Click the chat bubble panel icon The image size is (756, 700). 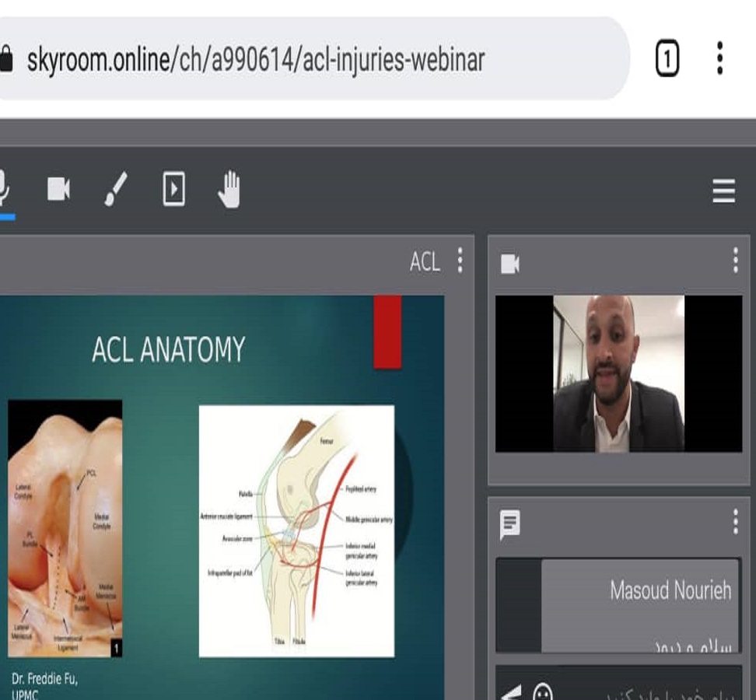[x=510, y=524]
